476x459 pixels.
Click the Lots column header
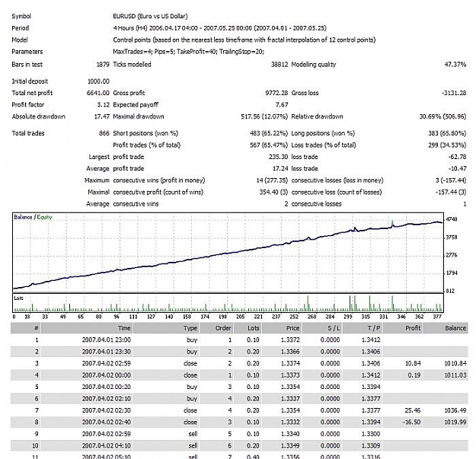pos(248,328)
